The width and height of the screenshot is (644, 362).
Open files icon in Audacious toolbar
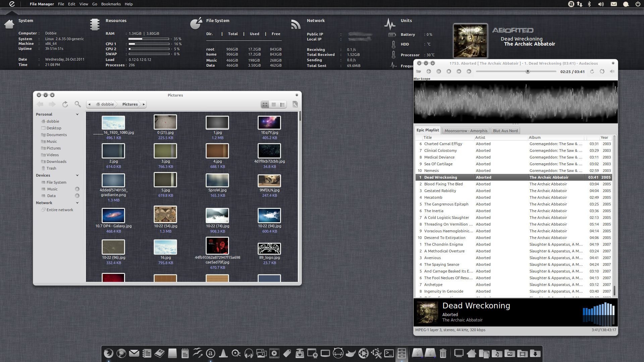point(419,71)
